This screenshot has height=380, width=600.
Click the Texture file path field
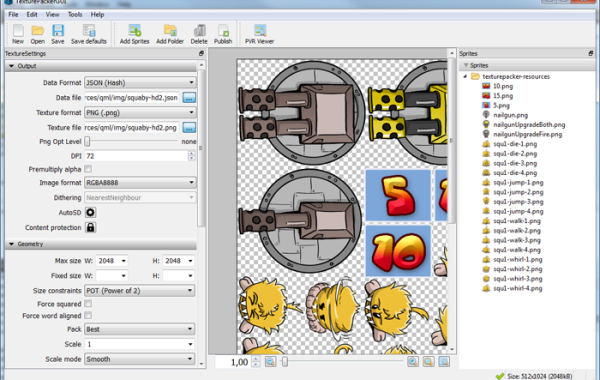pyautogui.click(x=132, y=127)
